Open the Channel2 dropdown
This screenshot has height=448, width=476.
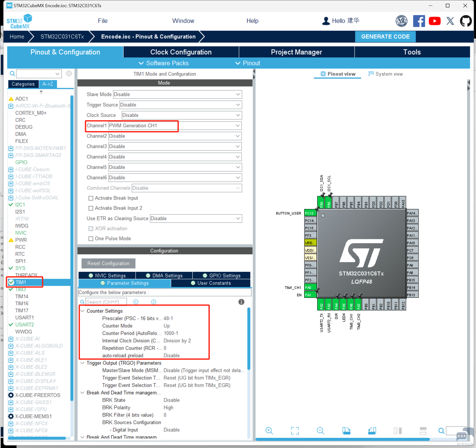175,136
